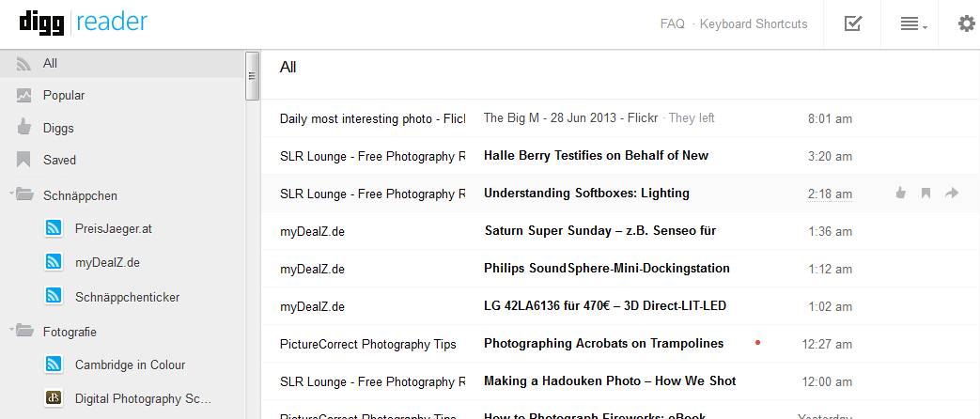This screenshot has width=980, height=419.
Task: Share the Understanding Softboxes article arrow icon
Action: point(952,194)
